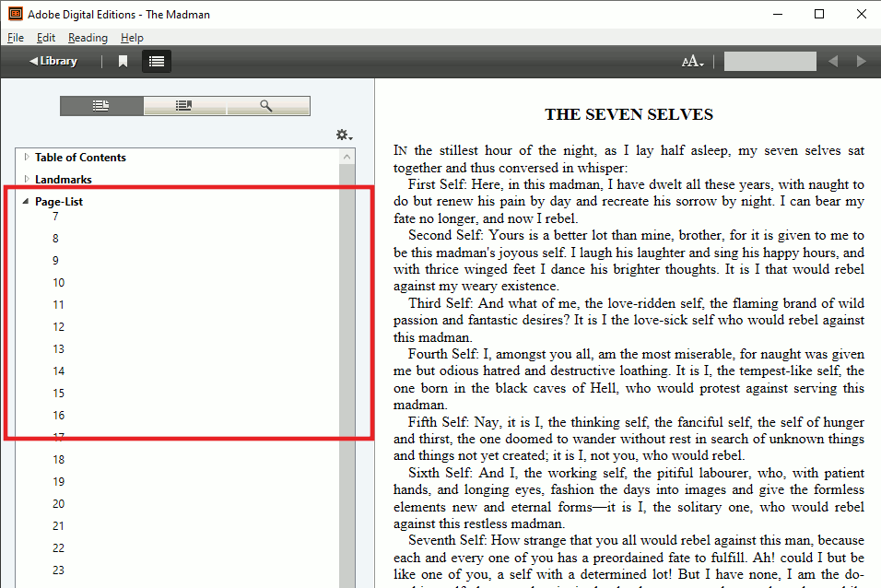The width and height of the screenshot is (881, 588).
Task: Minimize the Adobe Digital Editions window
Action: pos(778,14)
